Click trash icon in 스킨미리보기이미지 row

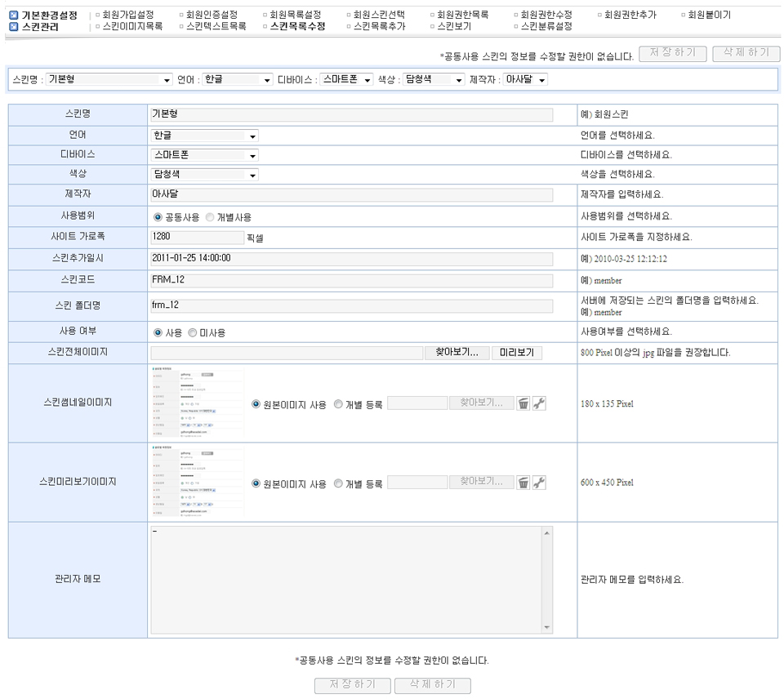(523, 483)
